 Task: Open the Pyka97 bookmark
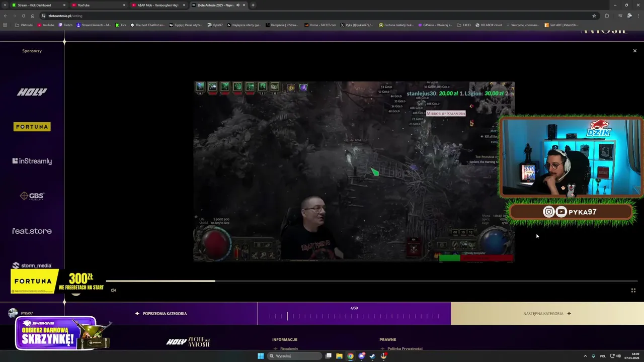point(215,25)
